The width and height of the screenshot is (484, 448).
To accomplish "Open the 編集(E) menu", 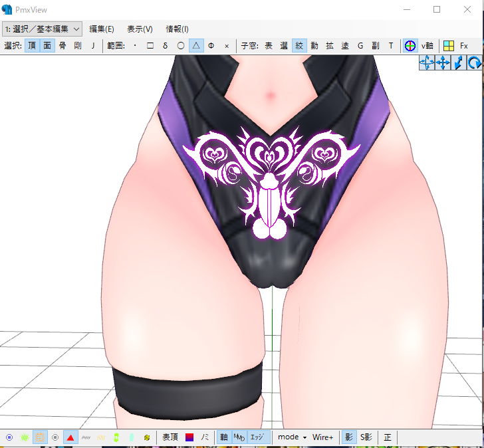I will tap(102, 29).
